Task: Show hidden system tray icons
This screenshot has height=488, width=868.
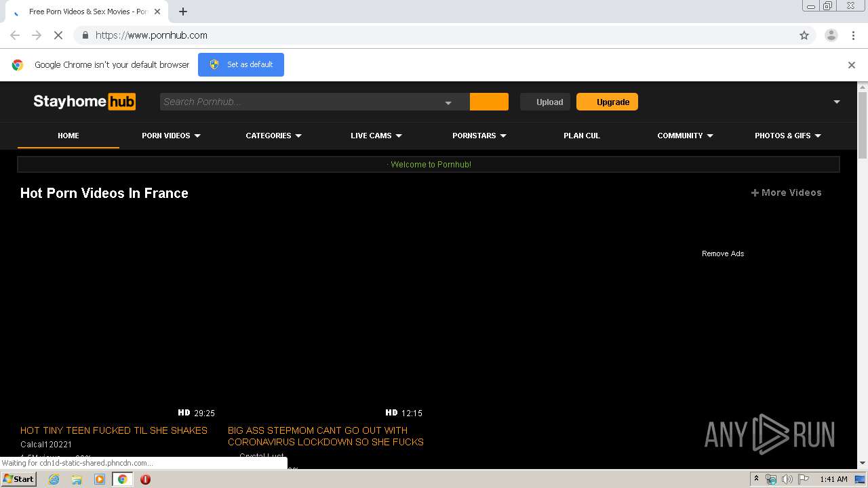Action: [756, 479]
